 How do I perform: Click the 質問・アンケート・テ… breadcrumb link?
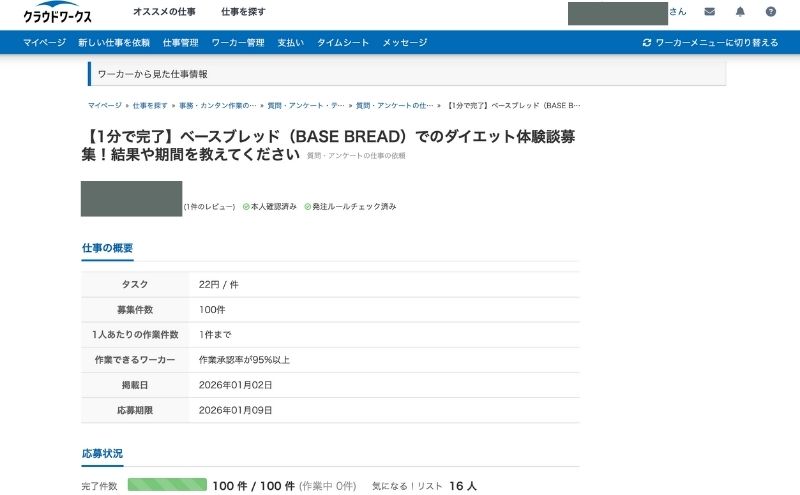(x=306, y=106)
